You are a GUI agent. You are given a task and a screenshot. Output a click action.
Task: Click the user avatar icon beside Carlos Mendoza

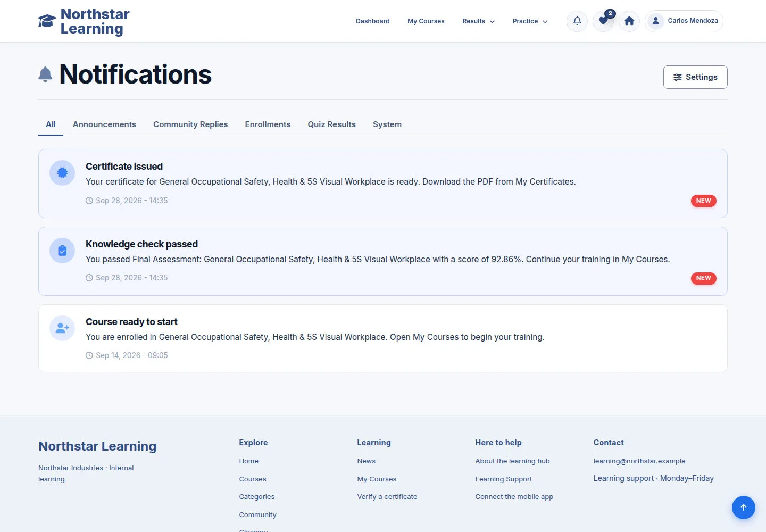[656, 21]
